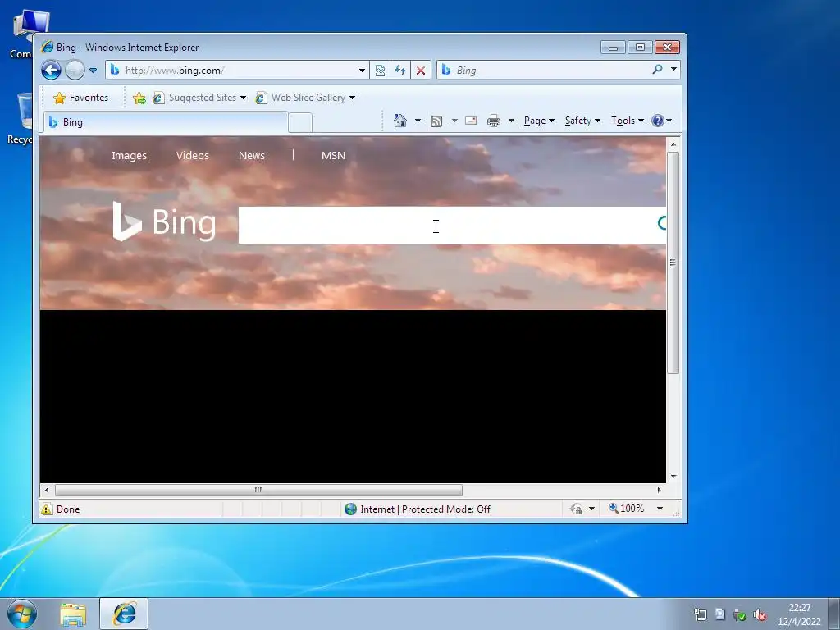This screenshot has width=840, height=630.
Task: Open Bing Images link
Action: click(129, 155)
